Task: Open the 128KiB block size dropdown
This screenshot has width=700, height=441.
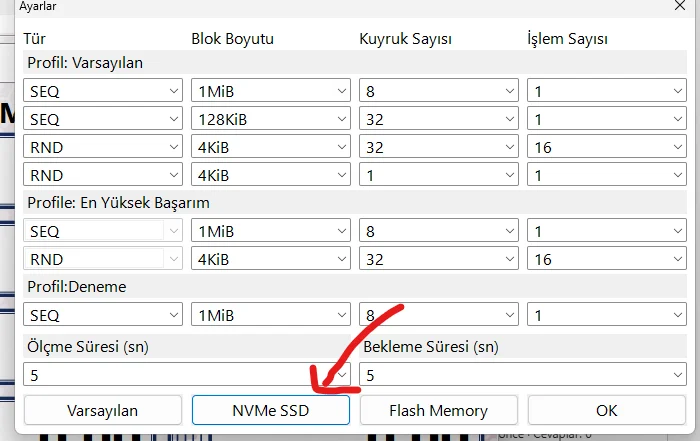Action: pyautogui.click(x=270, y=119)
